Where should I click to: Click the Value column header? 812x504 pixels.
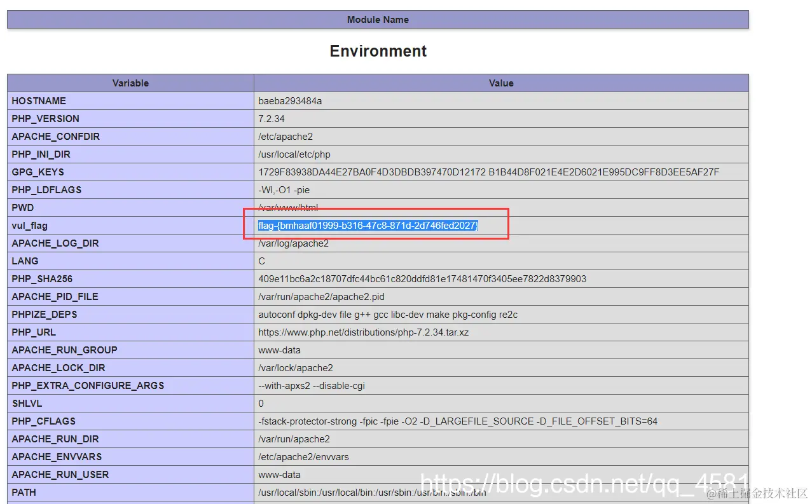point(501,83)
